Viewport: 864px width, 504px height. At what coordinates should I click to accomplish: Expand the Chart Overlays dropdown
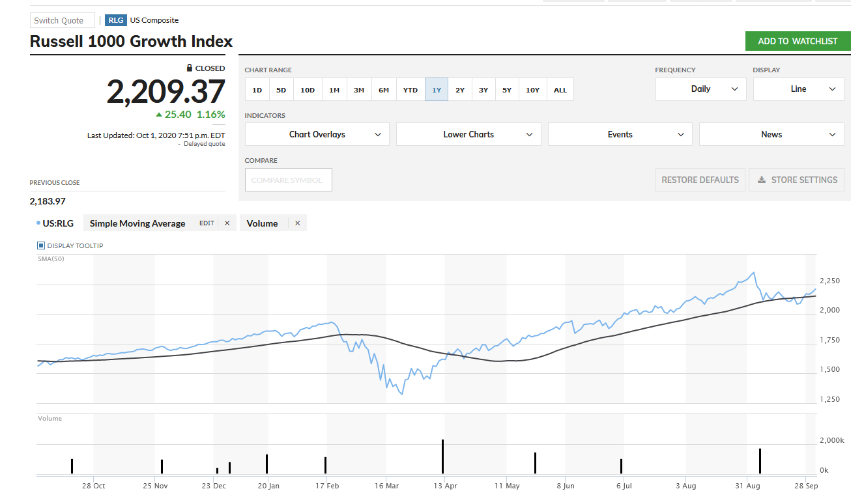coord(317,134)
